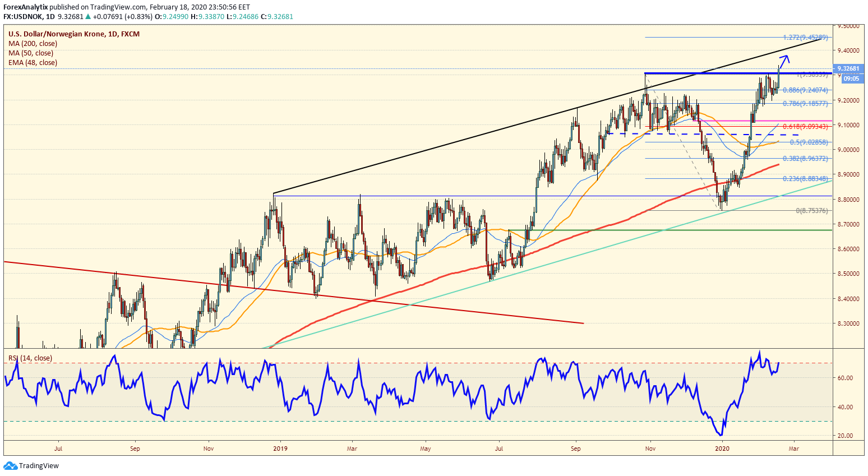Click the 0.382(8.96372) Fibonacci level label

tap(805, 159)
